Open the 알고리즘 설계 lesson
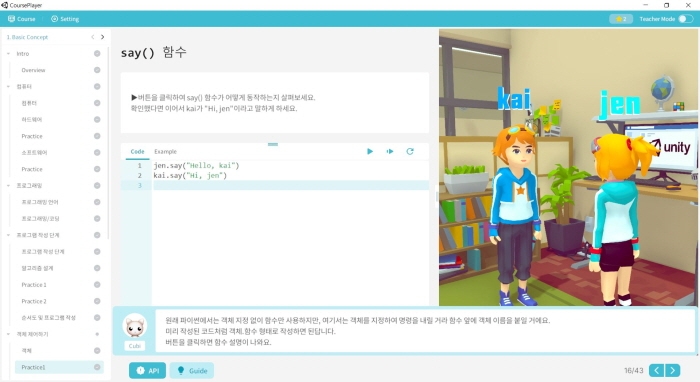 click(37, 268)
